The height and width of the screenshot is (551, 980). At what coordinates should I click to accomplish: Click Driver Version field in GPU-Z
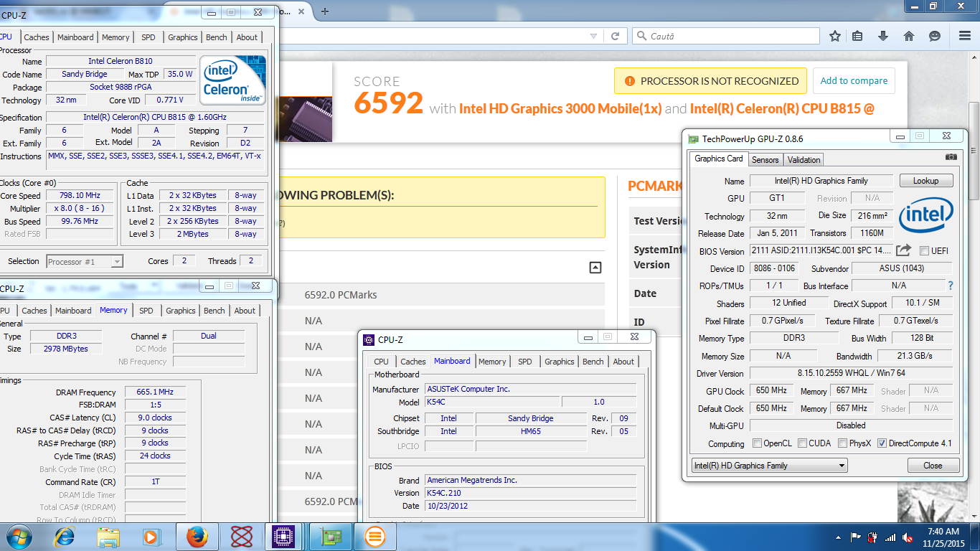coord(852,374)
